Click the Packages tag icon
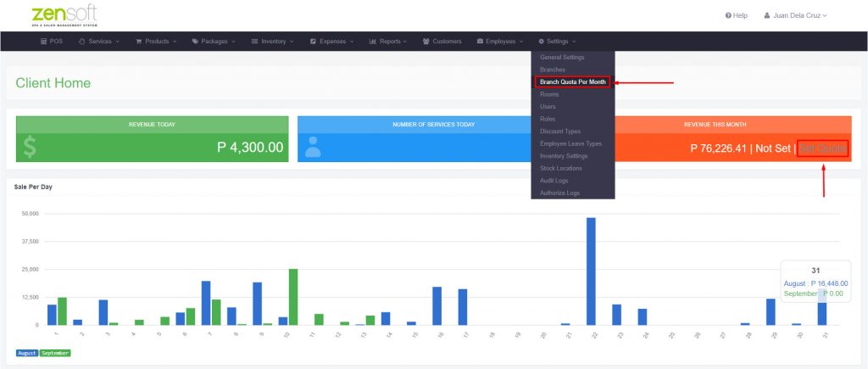This screenshot has width=868, height=369. (x=196, y=42)
